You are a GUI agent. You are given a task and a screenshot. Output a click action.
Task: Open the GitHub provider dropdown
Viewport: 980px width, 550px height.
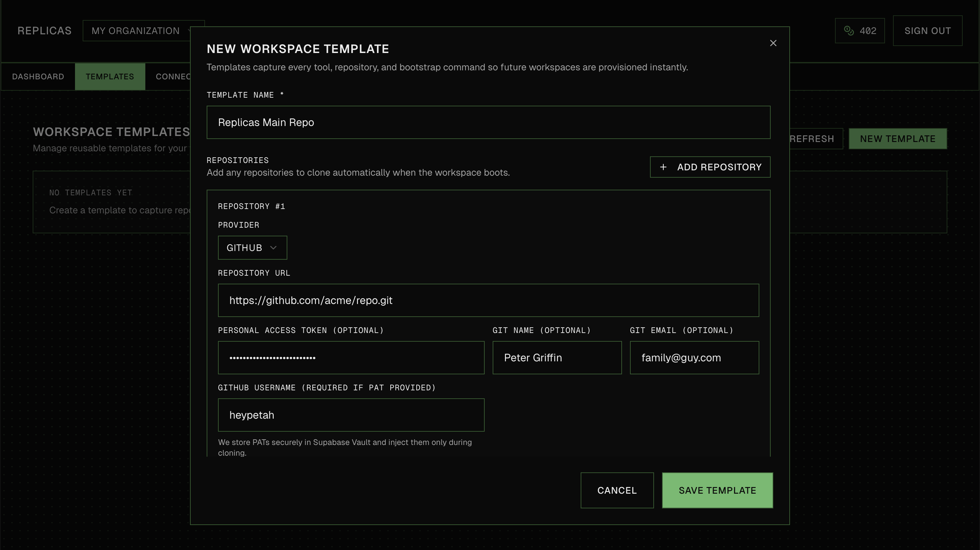pos(252,248)
